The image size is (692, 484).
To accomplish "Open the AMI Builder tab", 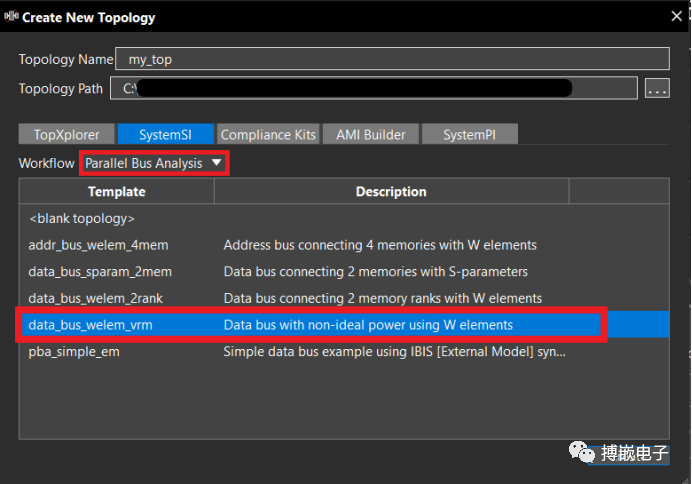I will (371, 134).
